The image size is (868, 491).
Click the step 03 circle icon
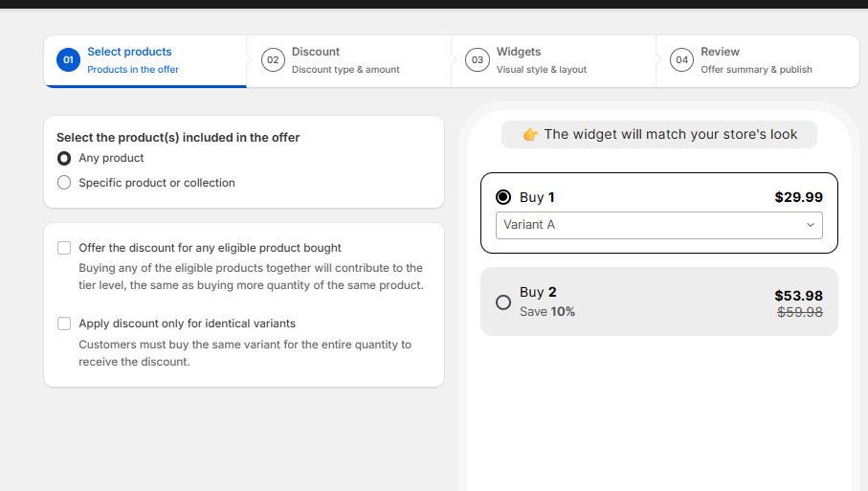point(477,60)
